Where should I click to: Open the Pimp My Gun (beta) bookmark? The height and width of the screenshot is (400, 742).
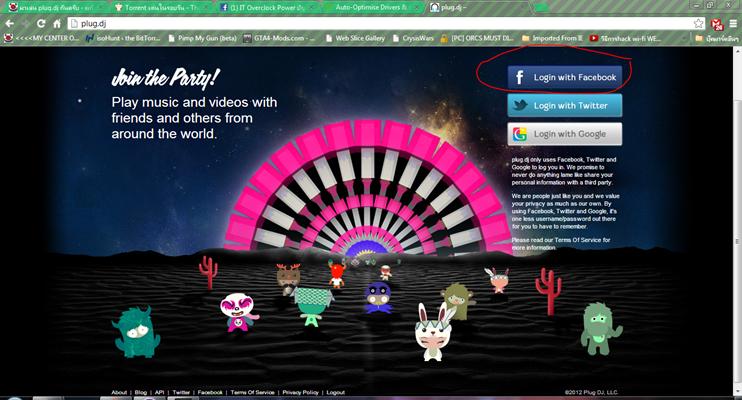pos(203,38)
